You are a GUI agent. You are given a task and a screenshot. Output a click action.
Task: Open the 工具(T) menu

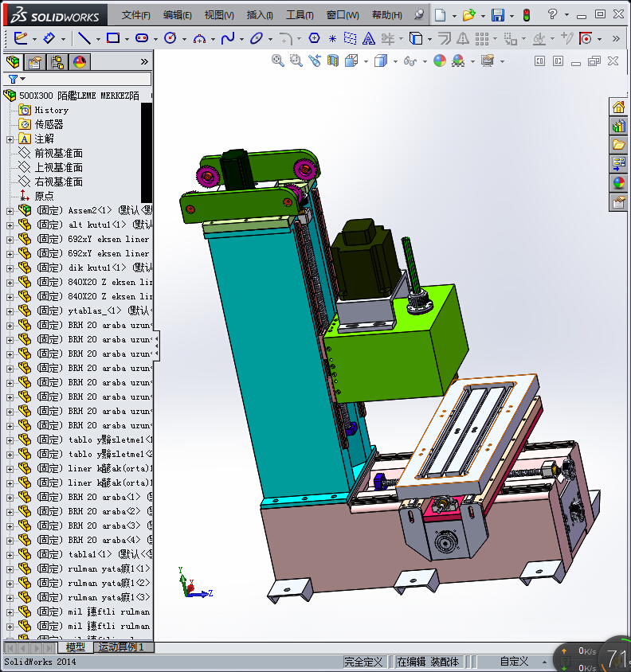coord(300,15)
